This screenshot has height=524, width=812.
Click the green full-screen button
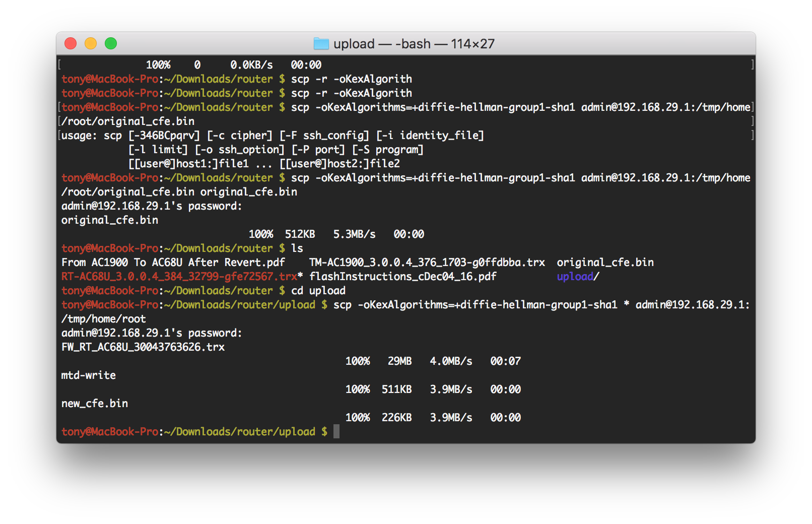tap(111, 44)
